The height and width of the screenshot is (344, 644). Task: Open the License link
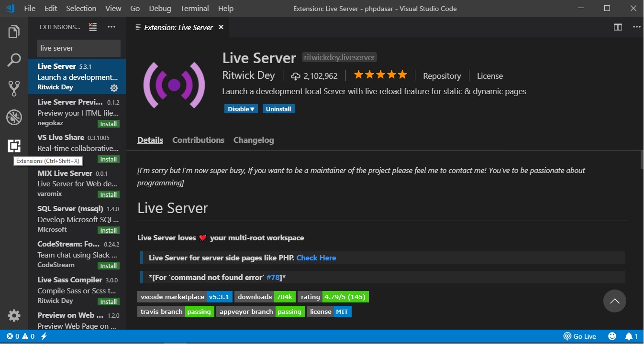[x=490, y=75]
